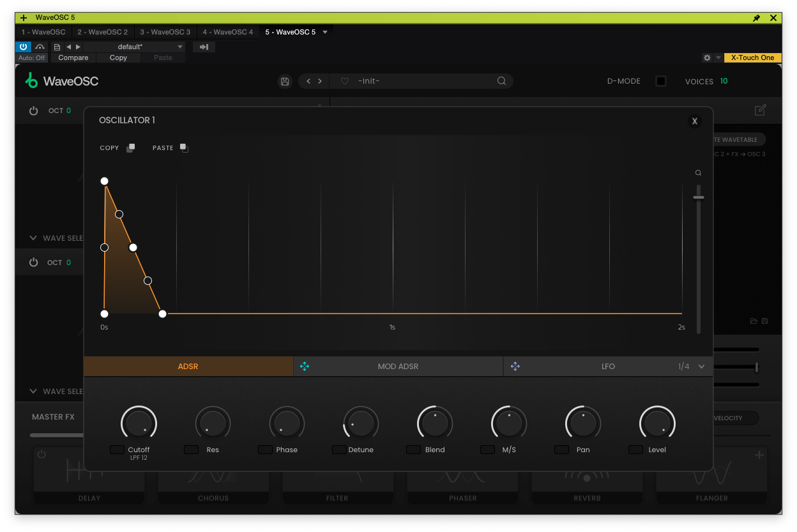The width and height of the screenshot is (797, 532).
Task: Click the VOICES value 10
Action: 724,81
